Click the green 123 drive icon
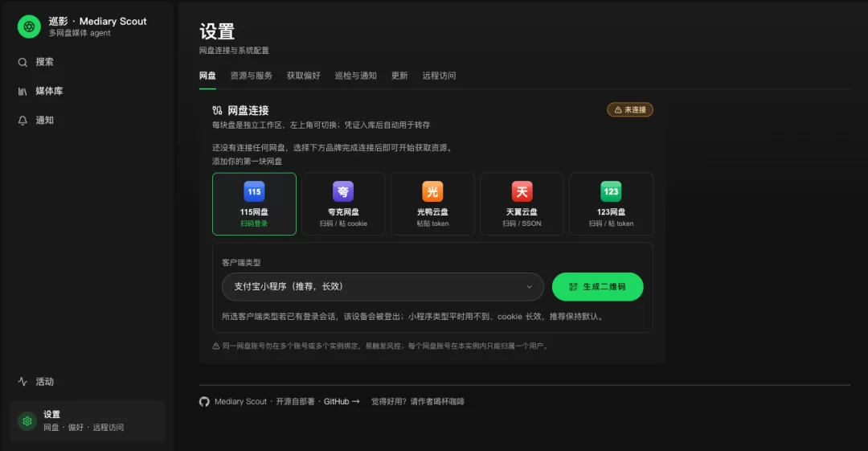The image size is (868, 451). coord(611,191)
